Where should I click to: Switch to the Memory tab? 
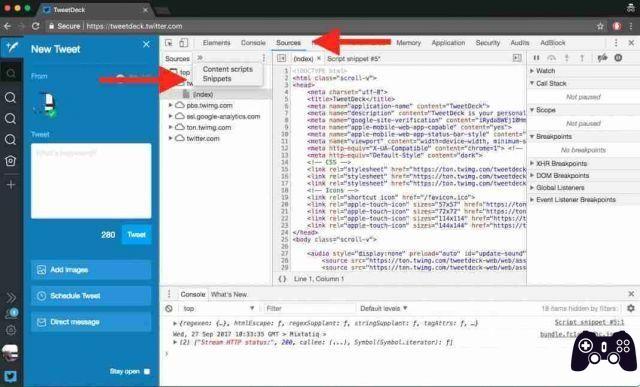[x=408, y=43]
